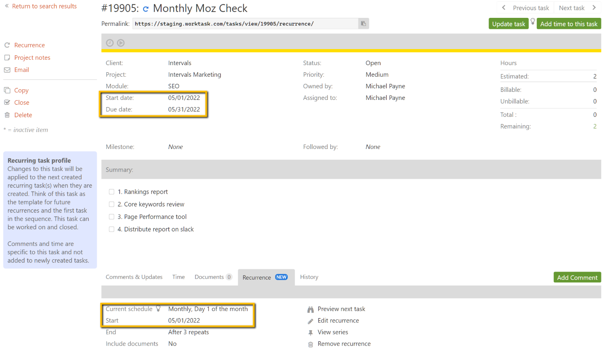Open the Comments & Updates tab

(134, 277)
